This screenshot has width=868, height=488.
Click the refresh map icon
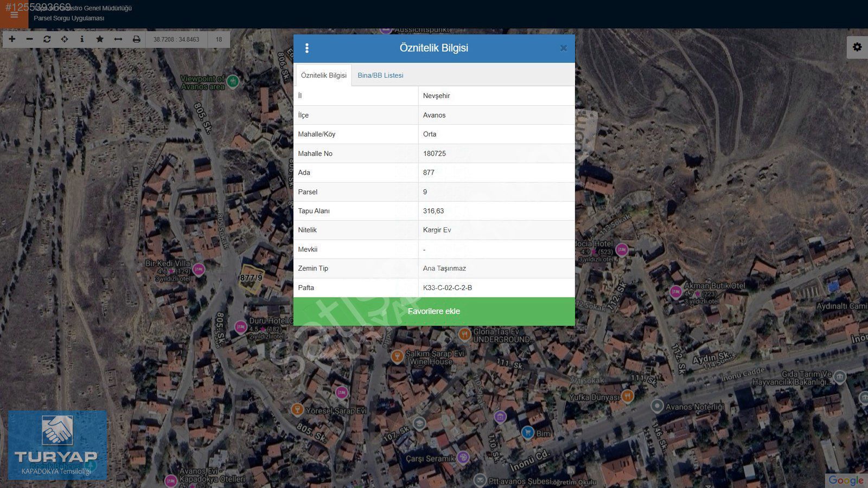(x=47, y=39)
